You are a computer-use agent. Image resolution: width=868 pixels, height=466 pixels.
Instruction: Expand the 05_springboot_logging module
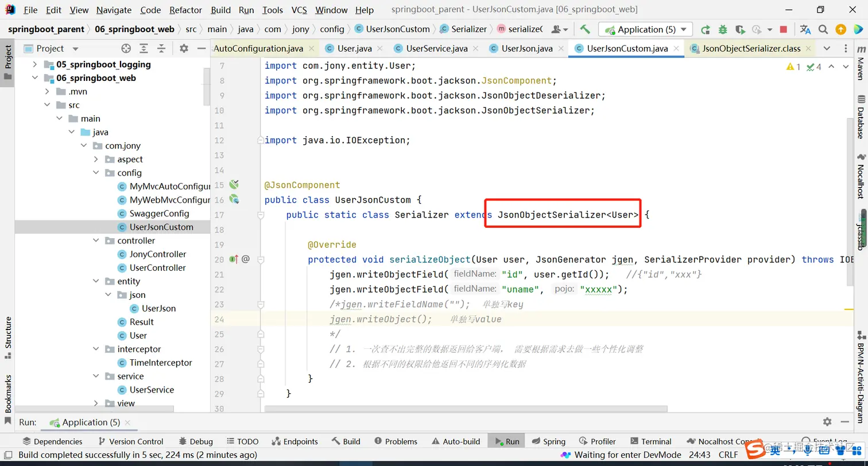coord(35,64)
